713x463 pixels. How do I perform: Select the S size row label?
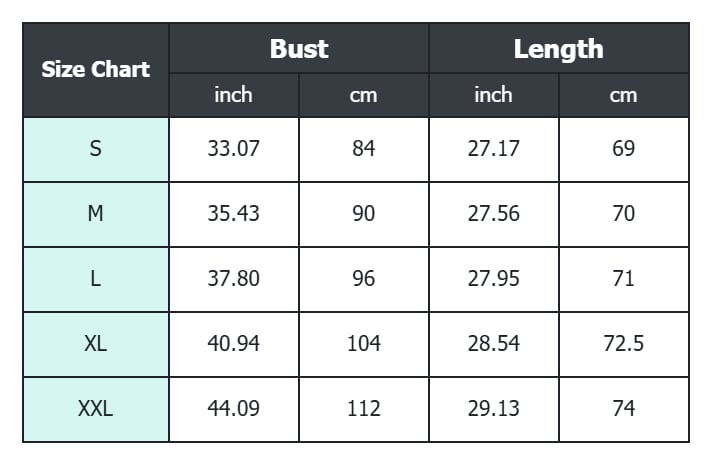click(x=96, y=149)
